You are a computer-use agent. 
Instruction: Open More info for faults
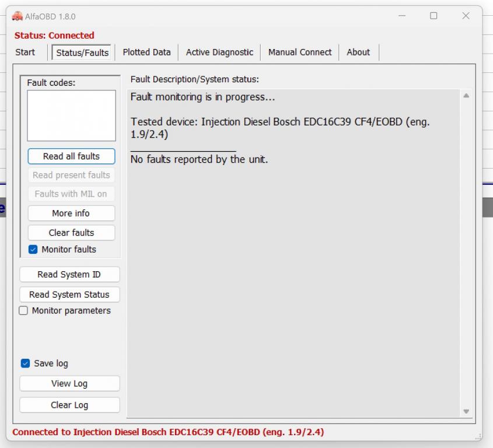point(71,213)
